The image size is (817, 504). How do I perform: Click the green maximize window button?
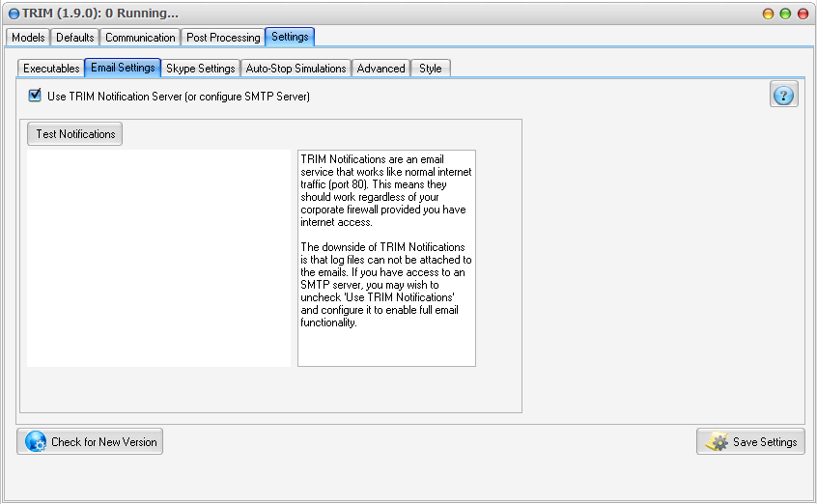coord(785,14)
